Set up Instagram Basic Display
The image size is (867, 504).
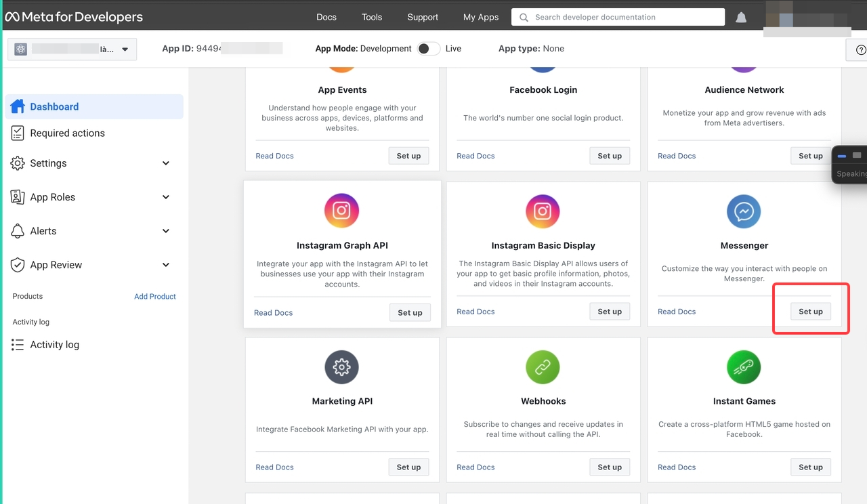[x=610, y=312]
